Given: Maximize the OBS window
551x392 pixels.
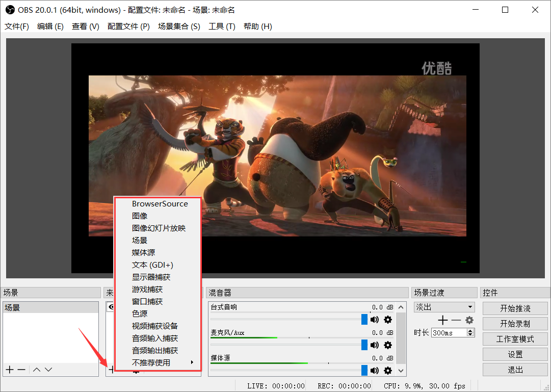Looking at the screenshot, I should coord(505,10).
